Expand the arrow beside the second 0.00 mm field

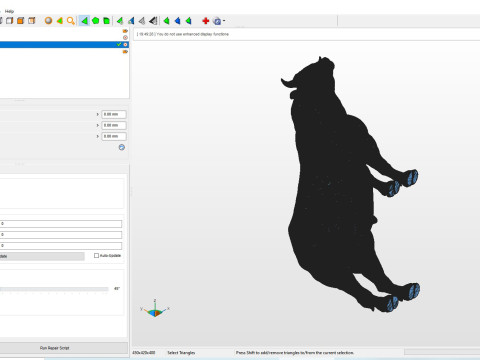pos(98,125)
